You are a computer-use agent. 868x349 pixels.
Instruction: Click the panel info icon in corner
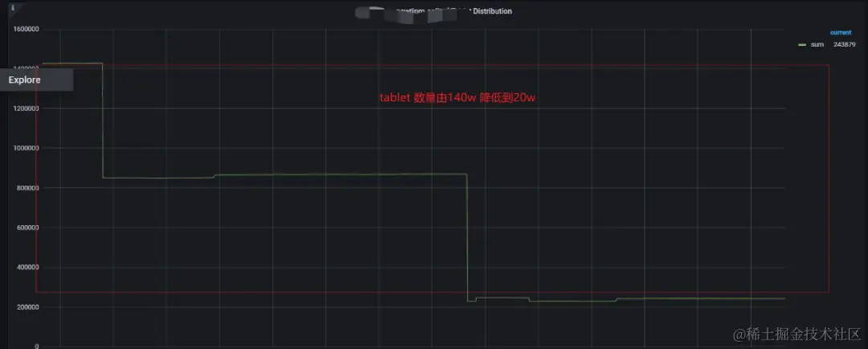tap(13, 6)
